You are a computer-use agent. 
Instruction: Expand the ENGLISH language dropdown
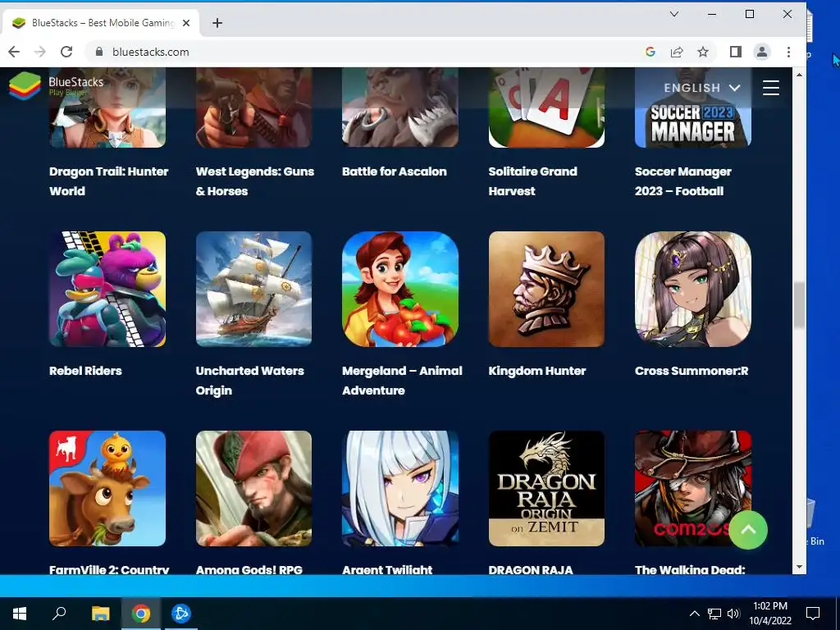point(702,88)
